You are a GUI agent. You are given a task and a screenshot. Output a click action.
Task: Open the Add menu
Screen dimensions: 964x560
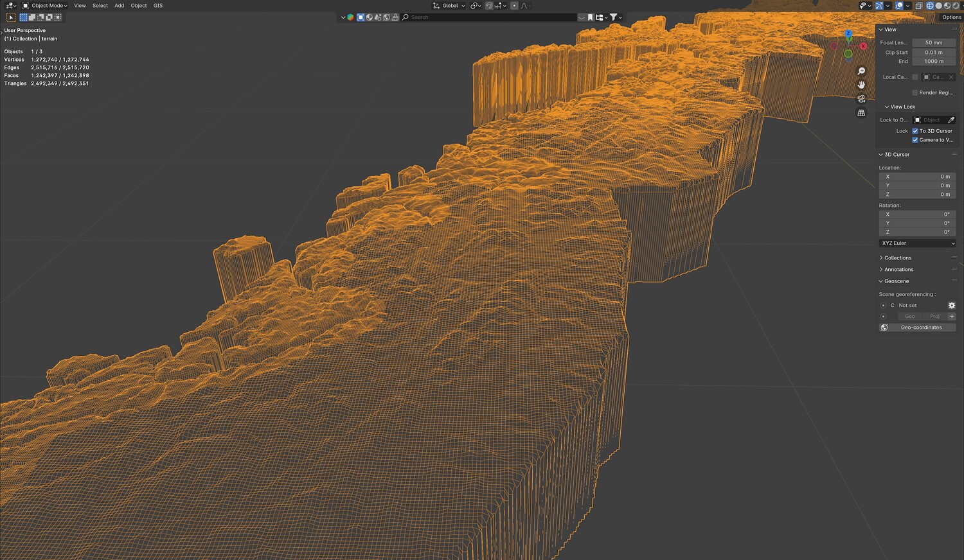tap(120, 6)
